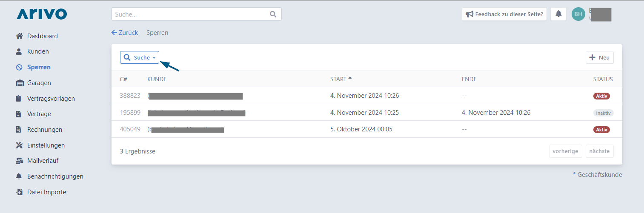
Task: Click Feedback zu dieser Seite button
Action: tap(504, 14)
